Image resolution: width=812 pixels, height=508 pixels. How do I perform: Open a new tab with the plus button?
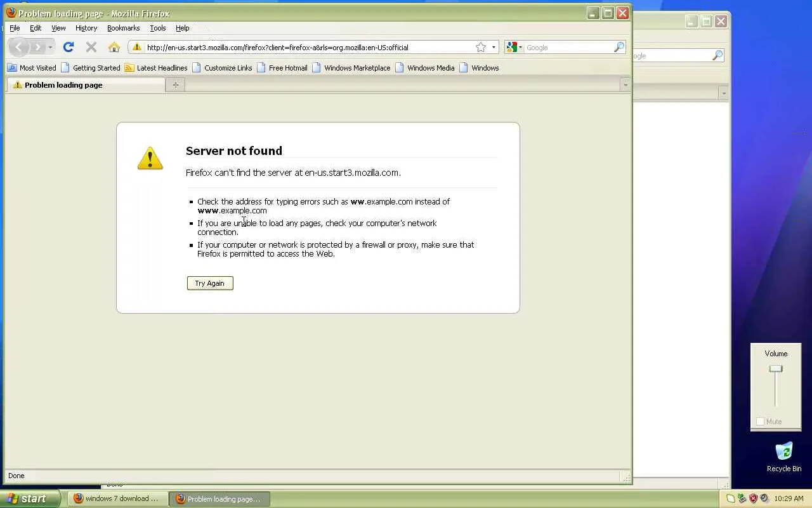click(x=176, y=85)
